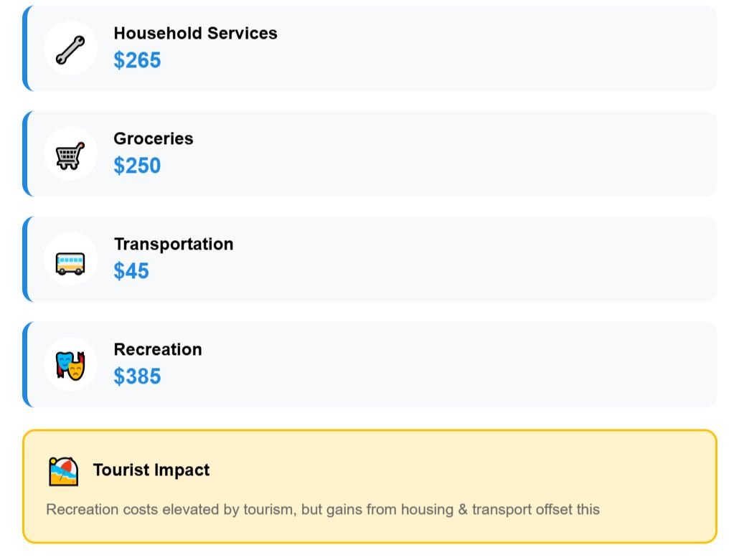The width and height of the screenshot is (734, 560).
Task: Click the beach umbrella Tourist Impact icon
Action: [63, 471]
